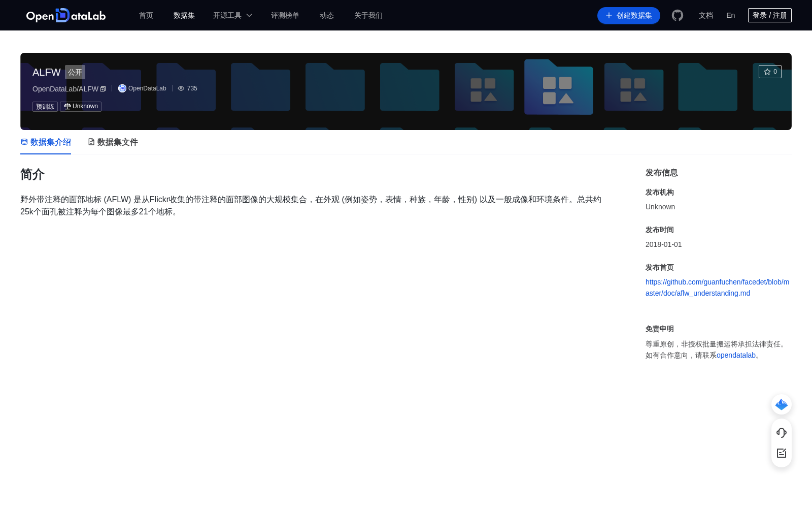Copy the OpenDataLab/ALFW path icon
The height and width of the screenshot is (508, 812).
pos(103,89)
